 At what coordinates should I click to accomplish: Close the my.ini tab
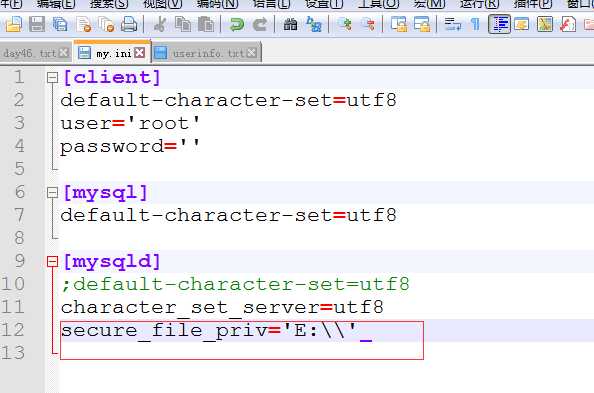pyautogui.click(x=140, y=53)
